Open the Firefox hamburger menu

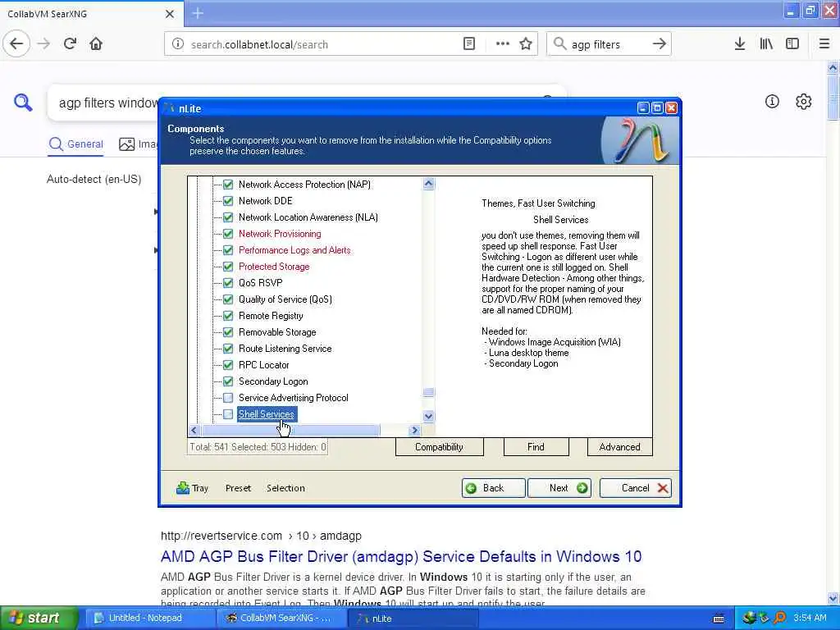click(824, 44)
